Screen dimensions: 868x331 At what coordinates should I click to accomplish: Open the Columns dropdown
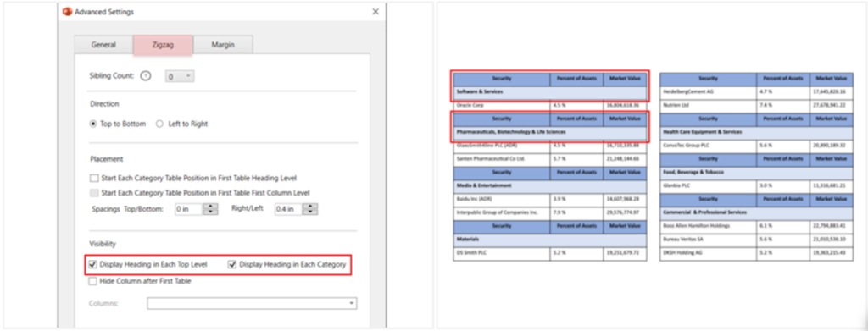click(252, 303)
